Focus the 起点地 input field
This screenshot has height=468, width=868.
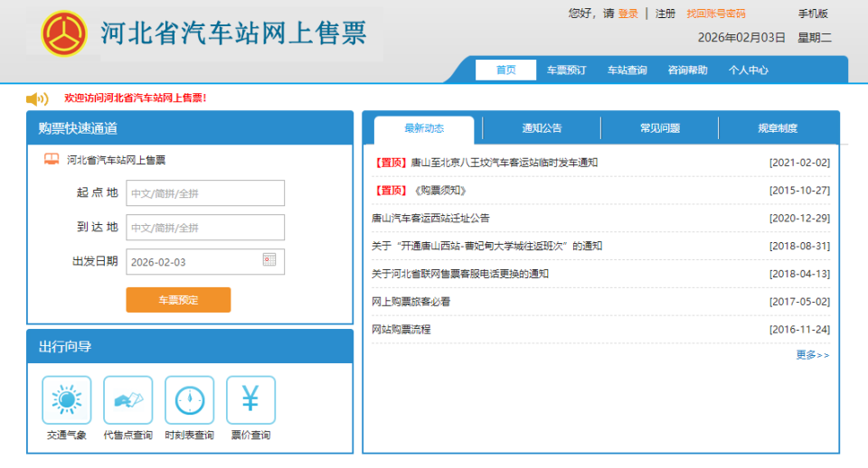[x=205, y=193]
